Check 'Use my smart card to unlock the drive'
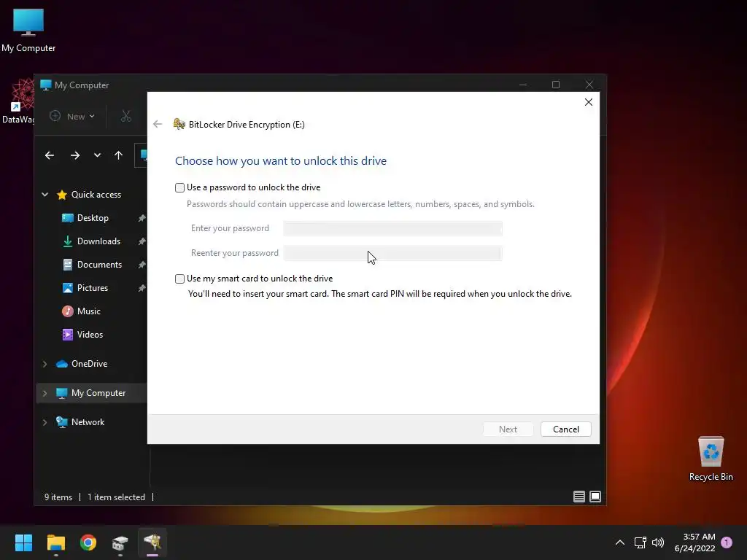Viewport: 747px width, 560px height. coord(179,279)
